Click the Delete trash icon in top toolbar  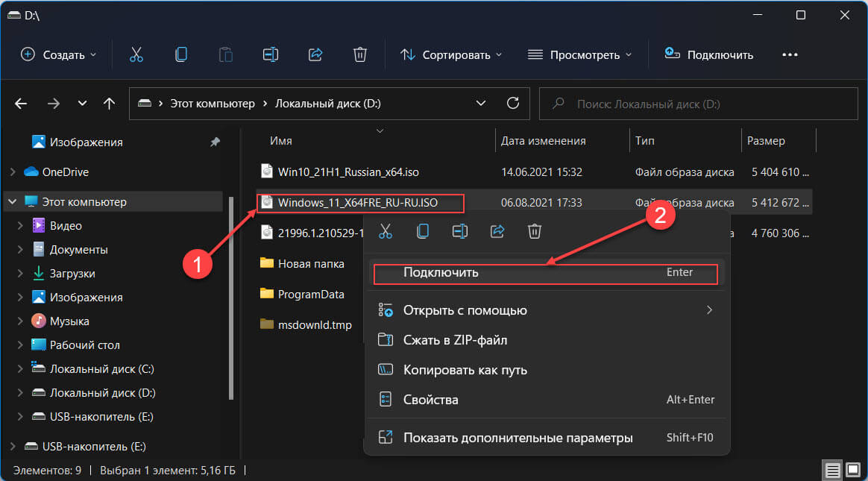360,54
